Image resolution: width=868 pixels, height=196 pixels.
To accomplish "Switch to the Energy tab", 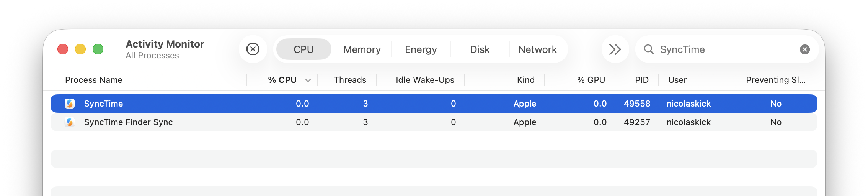I will [421, 49].
